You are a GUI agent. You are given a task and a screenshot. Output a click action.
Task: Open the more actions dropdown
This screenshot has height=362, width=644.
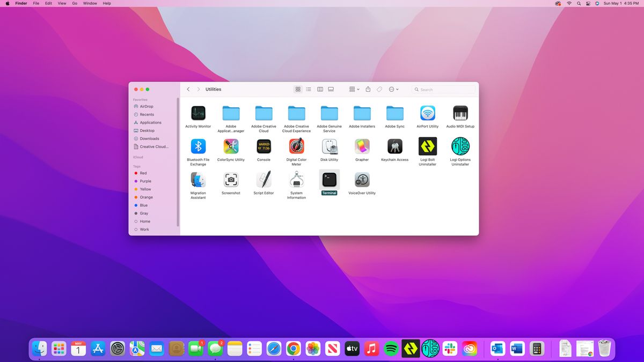tap(393, 89)
